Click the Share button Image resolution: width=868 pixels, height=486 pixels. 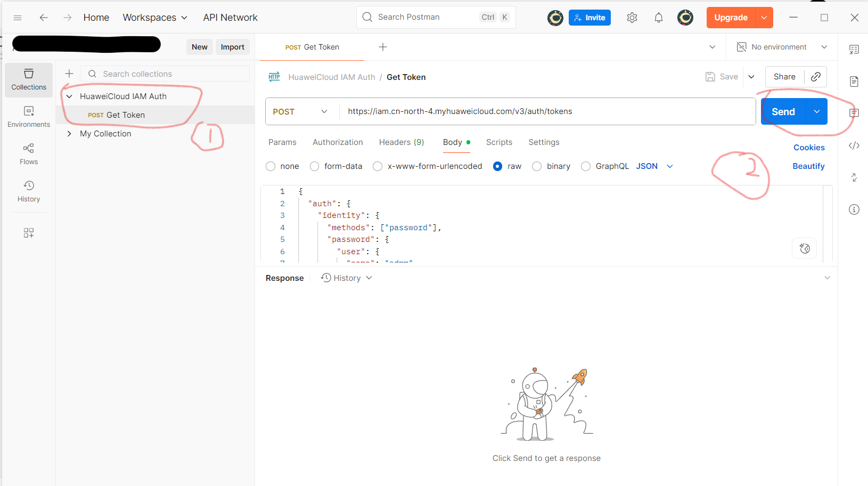pos(784,77)
